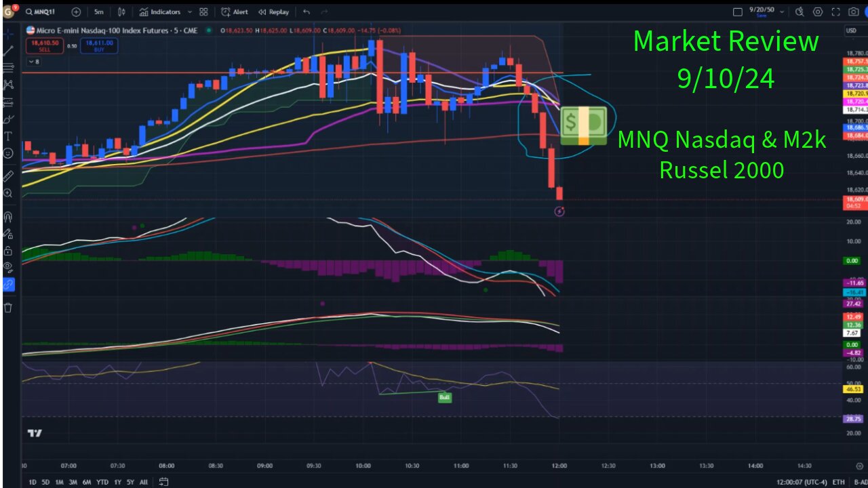Screen dimensions: 868x488
Task: Take a chart snapshot with camera icon
Action: pyautogui.click(x=854, y=12)
